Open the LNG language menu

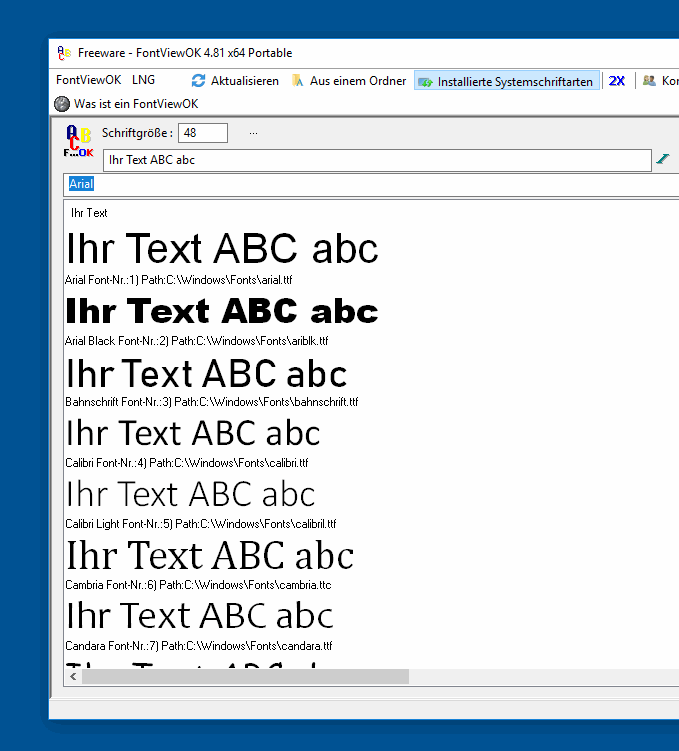coord(143,80)
